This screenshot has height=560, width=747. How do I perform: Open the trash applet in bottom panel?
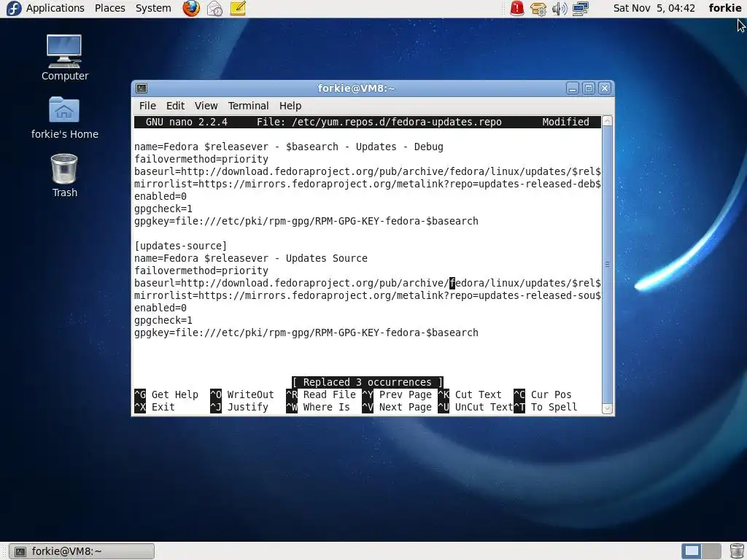click(737, 551)
